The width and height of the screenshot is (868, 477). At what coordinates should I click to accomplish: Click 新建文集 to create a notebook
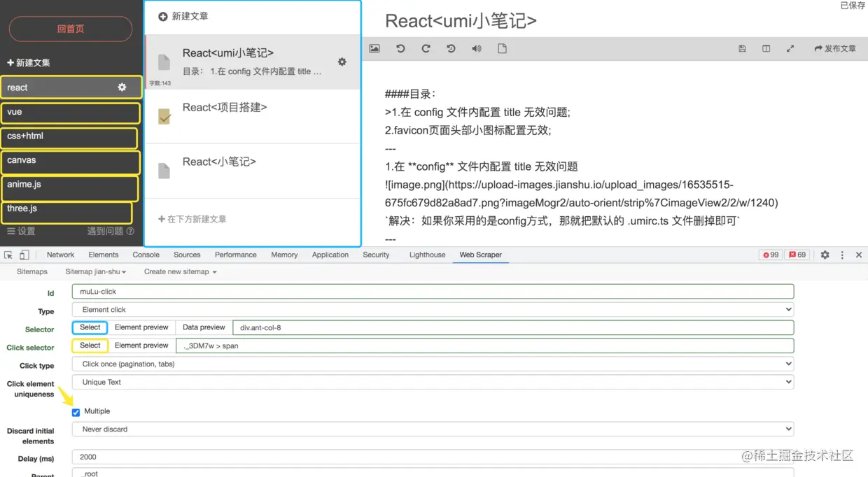tap(29, 63)
